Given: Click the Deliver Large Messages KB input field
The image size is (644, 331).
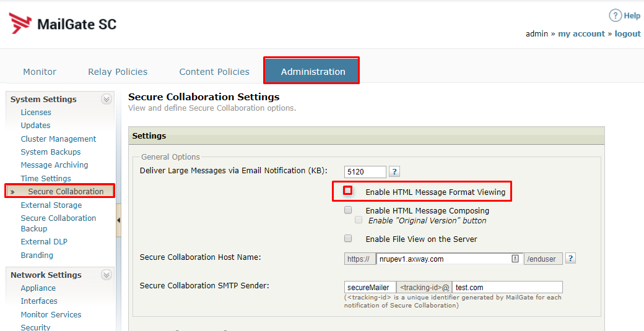Looking at the screenshot, I should (365, 171).
